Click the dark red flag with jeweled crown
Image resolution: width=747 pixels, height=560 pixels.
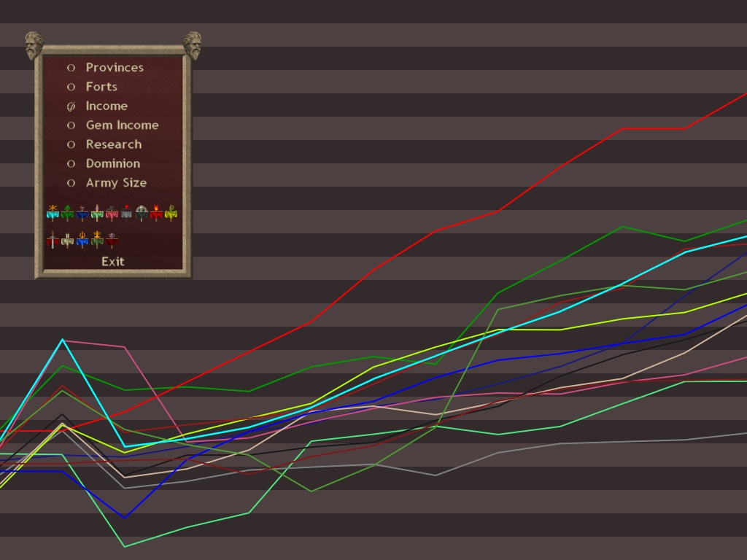(112, 239)
